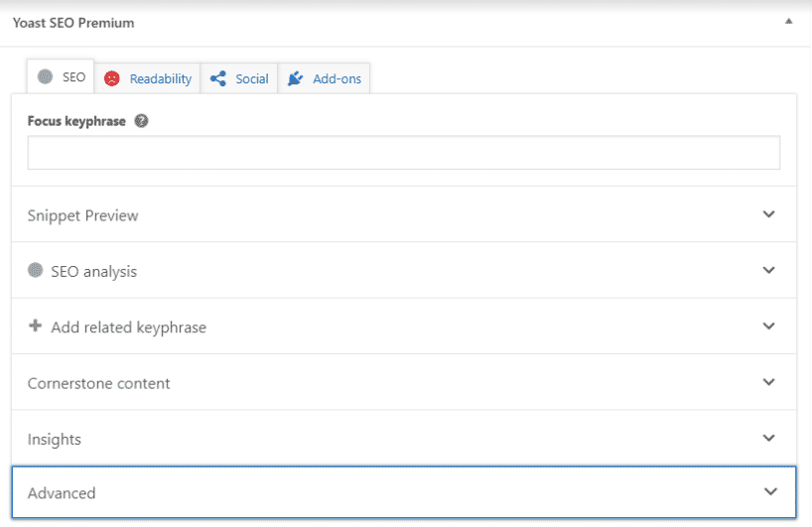Screen dimensions: 812x527
Task: Open the Add-ons tab label
Action: (338, 78)
